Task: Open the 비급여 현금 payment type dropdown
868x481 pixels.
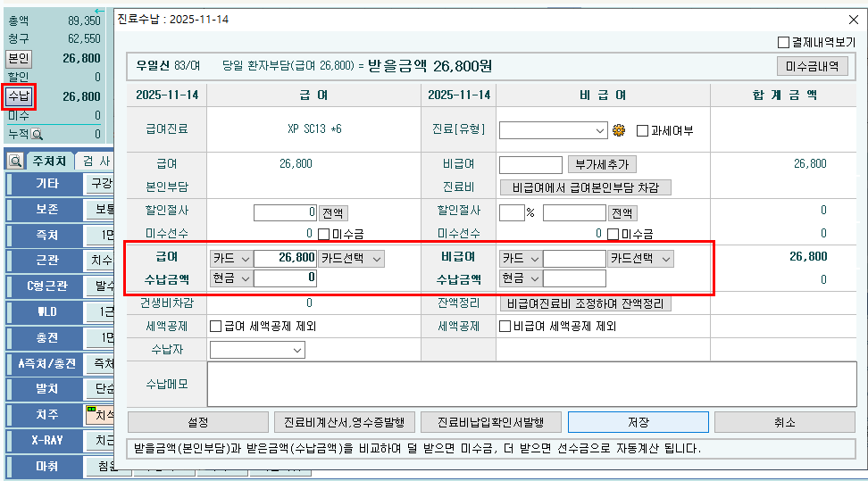Action: [x=521, y=278]
